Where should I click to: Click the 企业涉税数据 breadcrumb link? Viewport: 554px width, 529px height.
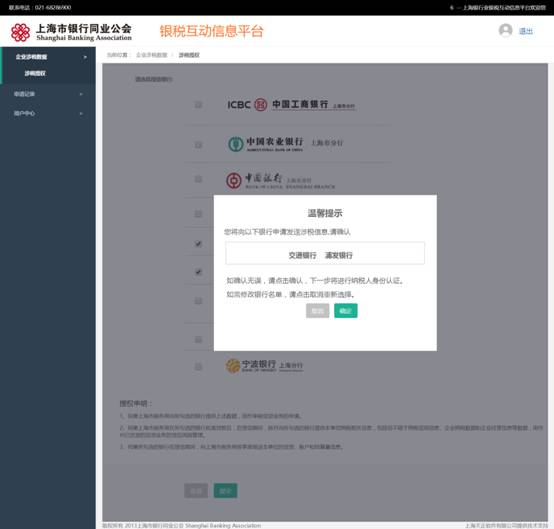click(x=152, y=55)
